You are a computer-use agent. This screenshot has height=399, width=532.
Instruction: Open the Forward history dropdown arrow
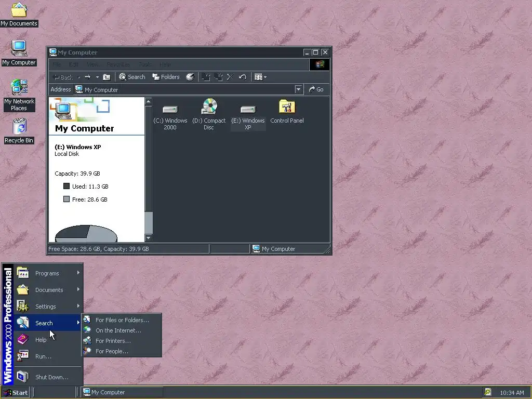[x=97, y=77]
